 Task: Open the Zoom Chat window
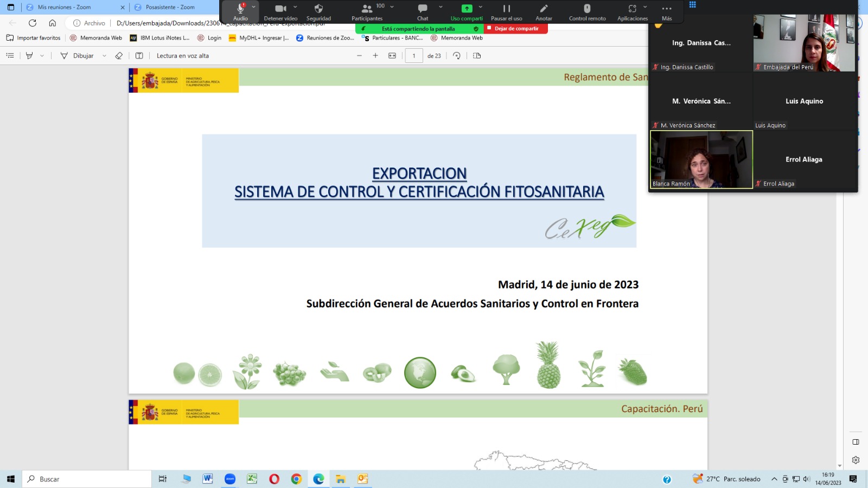[423, 11]
